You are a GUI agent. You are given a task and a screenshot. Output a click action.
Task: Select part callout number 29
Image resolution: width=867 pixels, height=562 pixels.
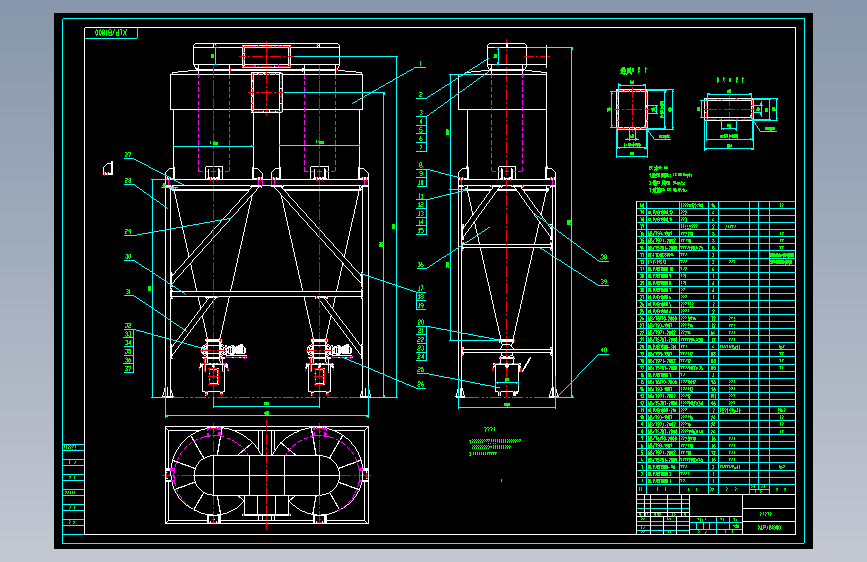click(x=128, y=232)
